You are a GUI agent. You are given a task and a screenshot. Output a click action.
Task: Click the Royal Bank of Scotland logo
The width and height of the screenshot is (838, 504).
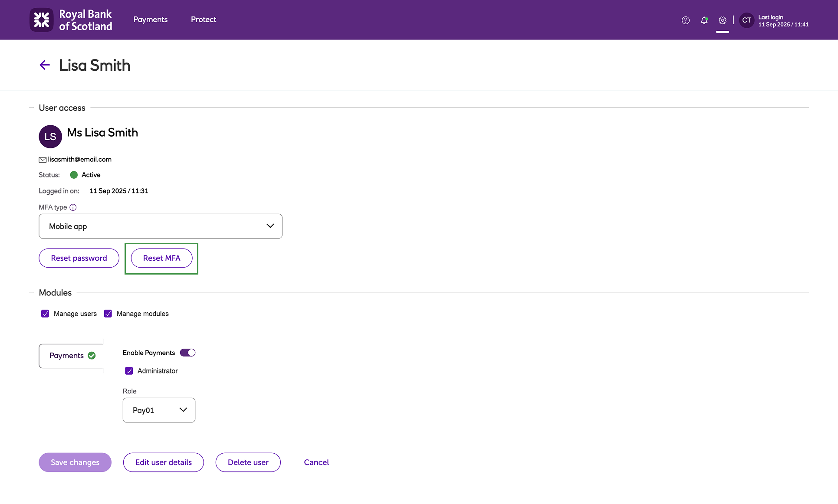[x=71, y=20]
